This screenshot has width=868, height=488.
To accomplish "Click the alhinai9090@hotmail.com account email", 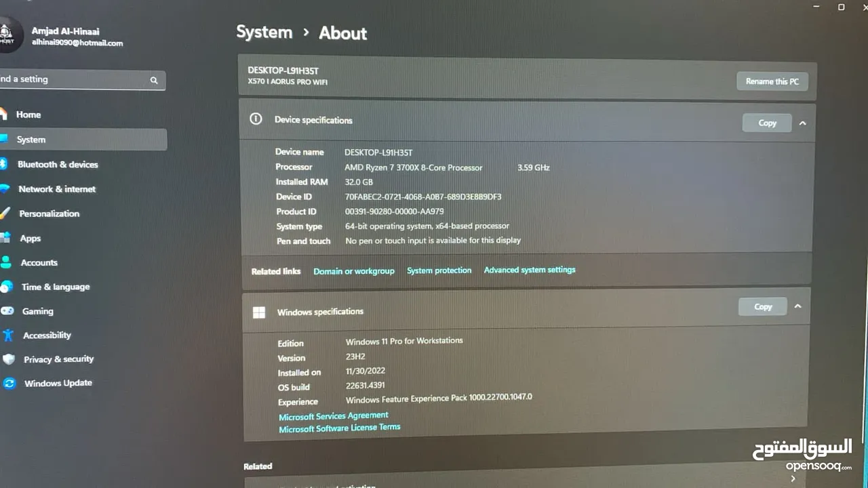I will (77, 43).
